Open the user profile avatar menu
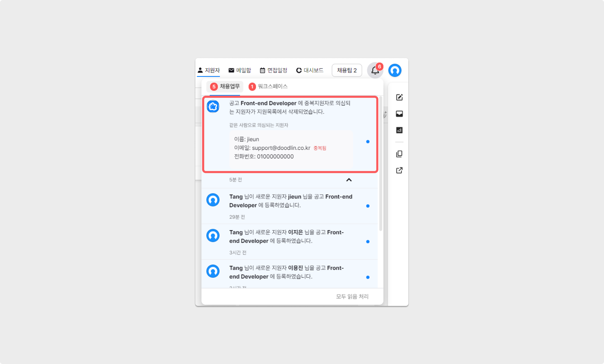This screenshot has width=604, height=364. 395,70
